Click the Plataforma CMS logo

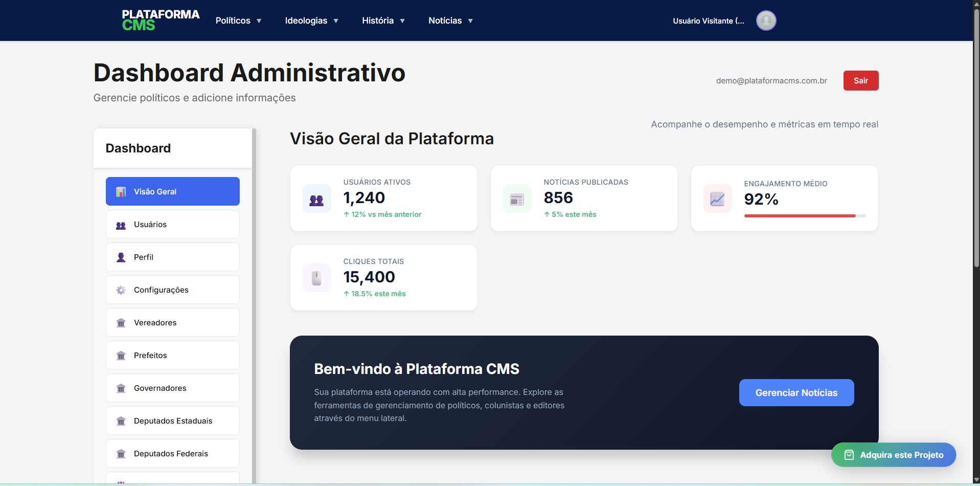pyautogui.click(x=161, y=20)
